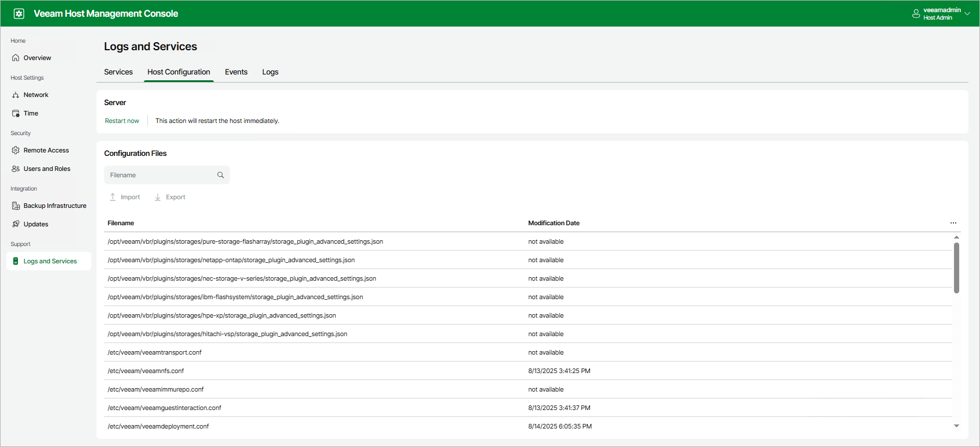Click the Logs and Services sidebar icon
Image resolution: width=980 pixels, height=447 pixels.
[16, 261]
